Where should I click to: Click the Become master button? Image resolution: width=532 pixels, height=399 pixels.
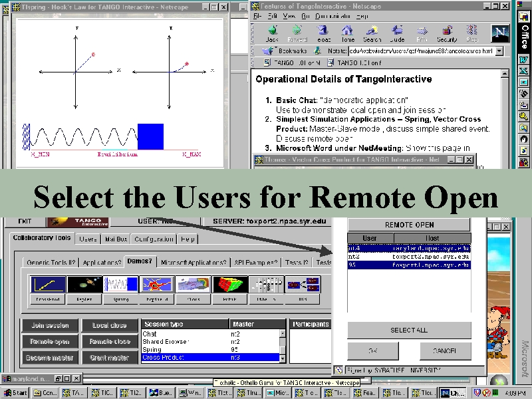[x=50, y=357]
